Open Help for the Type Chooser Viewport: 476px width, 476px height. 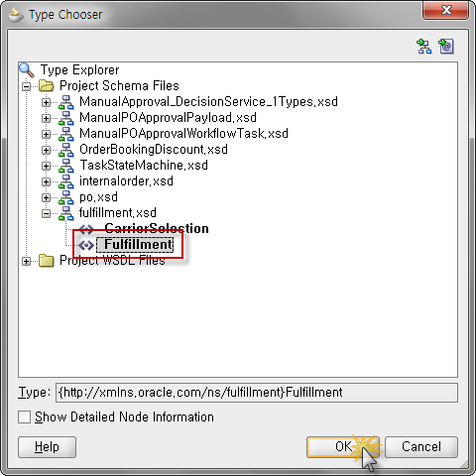tap(47, 447)
